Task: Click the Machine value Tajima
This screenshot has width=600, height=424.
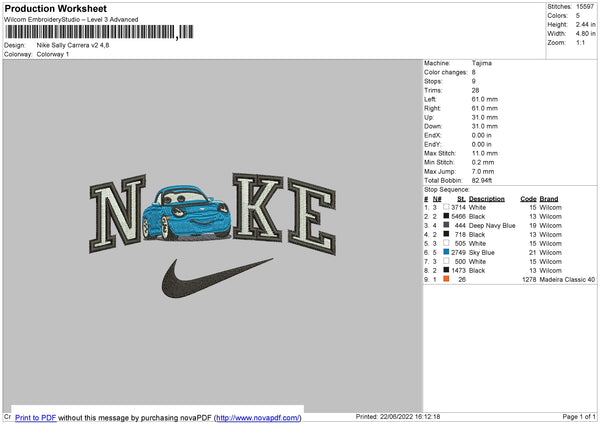Action: point(481,63)
